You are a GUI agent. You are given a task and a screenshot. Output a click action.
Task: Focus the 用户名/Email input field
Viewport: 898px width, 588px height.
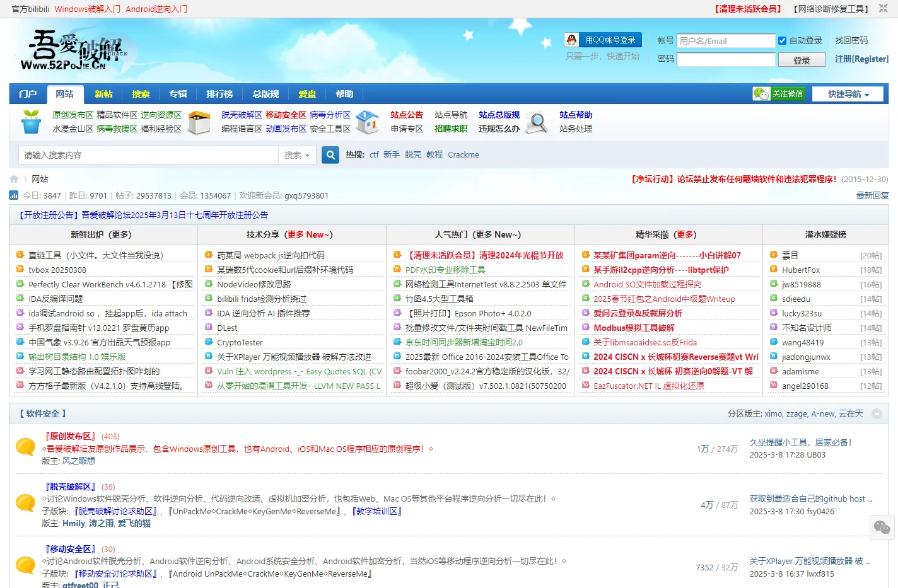(726, 41)
